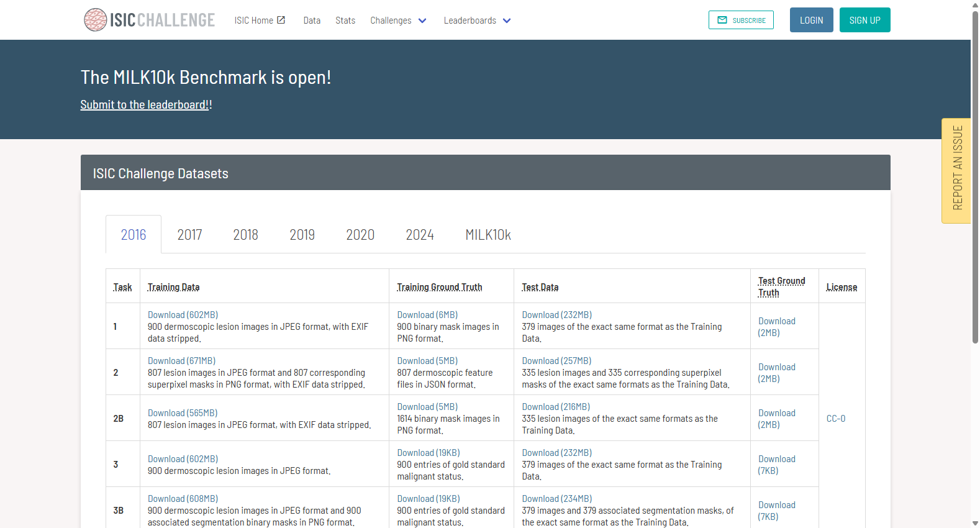
Task: Download Task 2 test data (257MB)
Action: point(556,361)
